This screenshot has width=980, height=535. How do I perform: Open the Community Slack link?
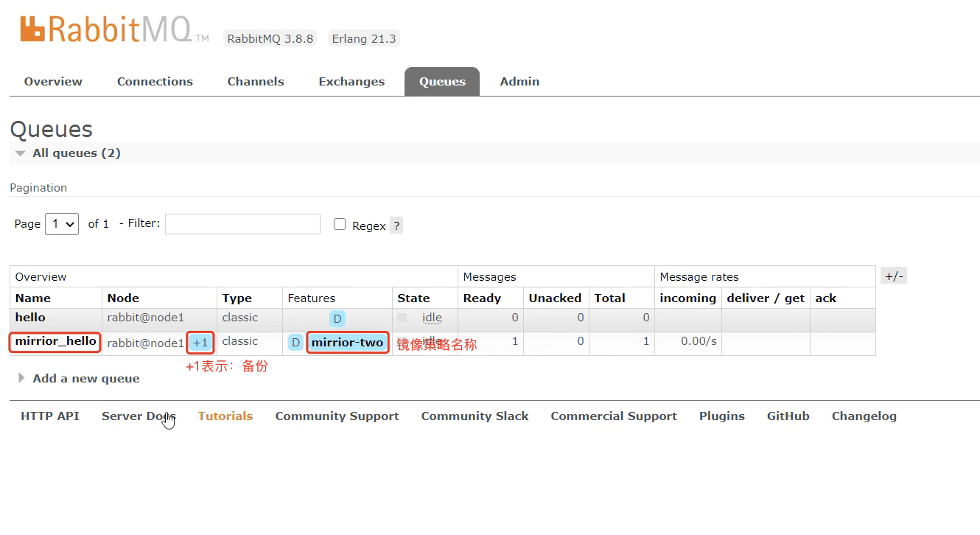[475, 416]
